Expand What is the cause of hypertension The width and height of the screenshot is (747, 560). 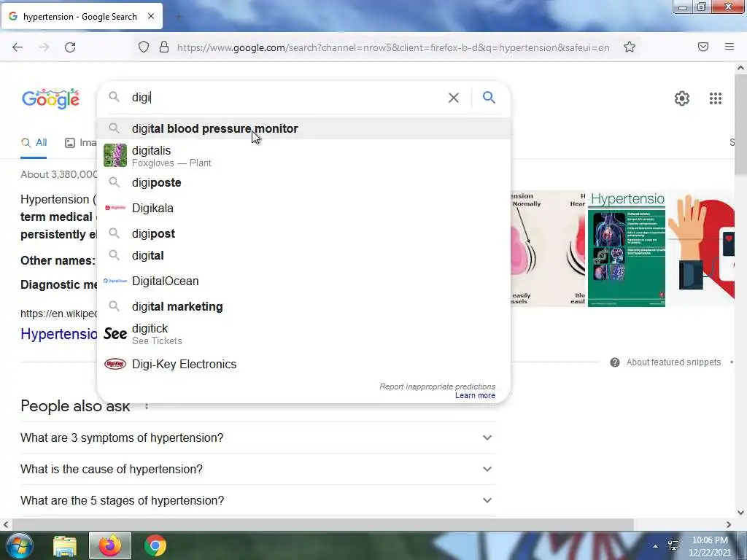coord(258,469)
